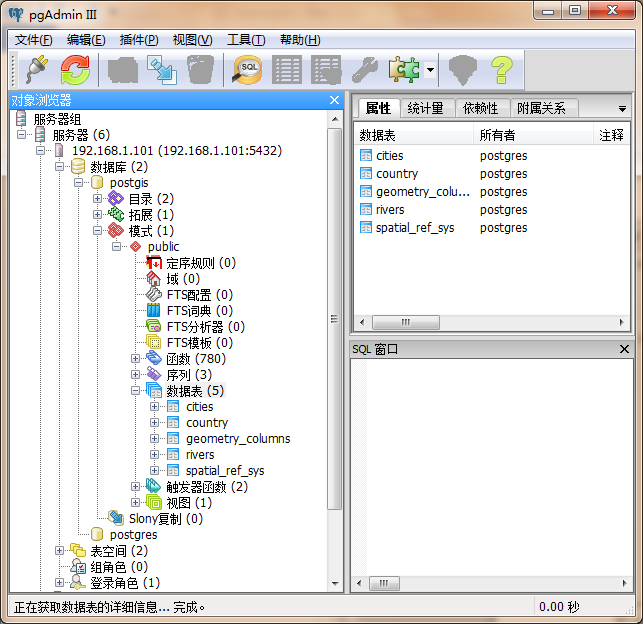643x624 pixels.
Task: Collapse the 数据表 (5) tree node
Action: click(136, 391)
